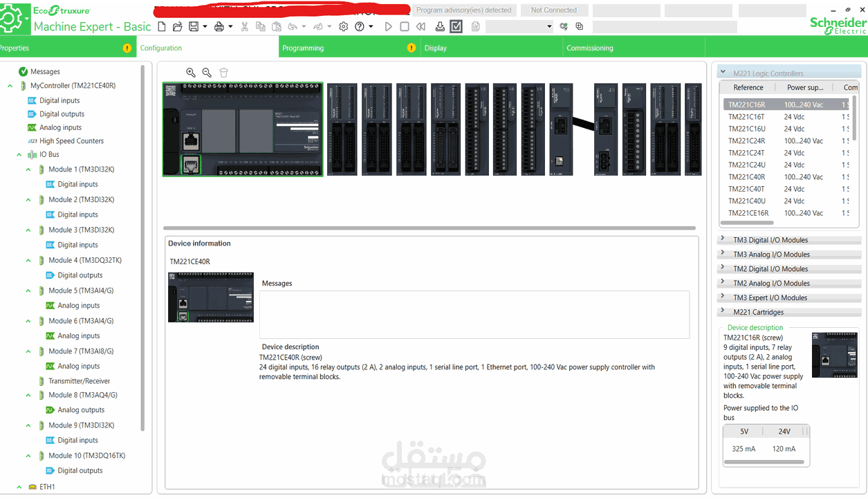Viewport: 868px width, 498px height.
Task: Stop the controller with the square icon
Action: point(405,26)
